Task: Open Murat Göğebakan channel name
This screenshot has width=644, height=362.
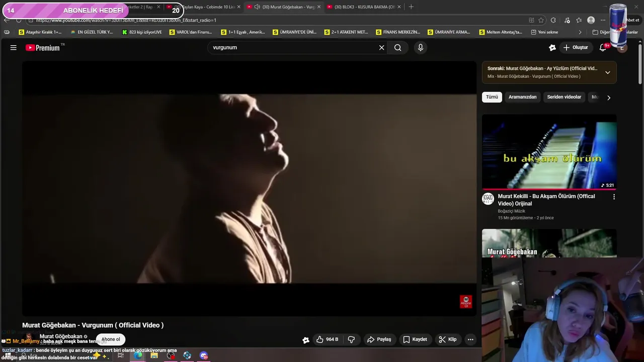Action: click(61, 336)
